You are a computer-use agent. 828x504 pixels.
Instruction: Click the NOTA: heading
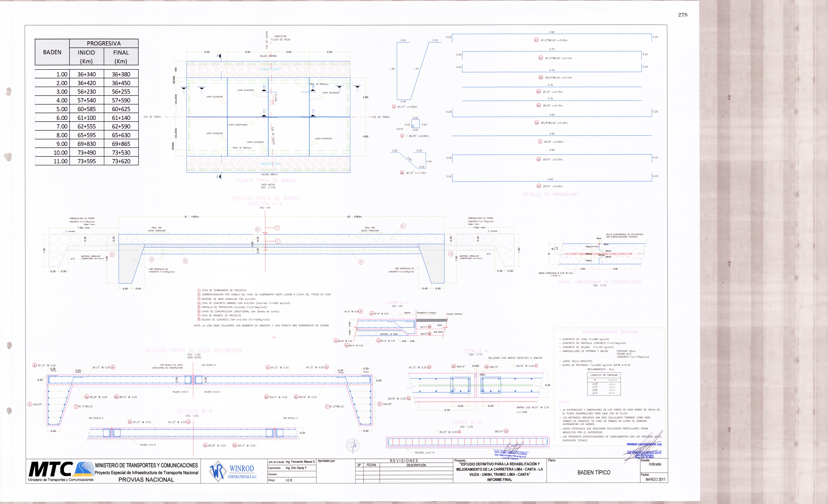(565, 402)
